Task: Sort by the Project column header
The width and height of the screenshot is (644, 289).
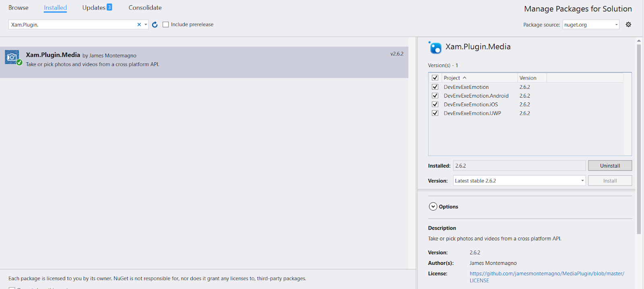Action: tap(479, 78)
